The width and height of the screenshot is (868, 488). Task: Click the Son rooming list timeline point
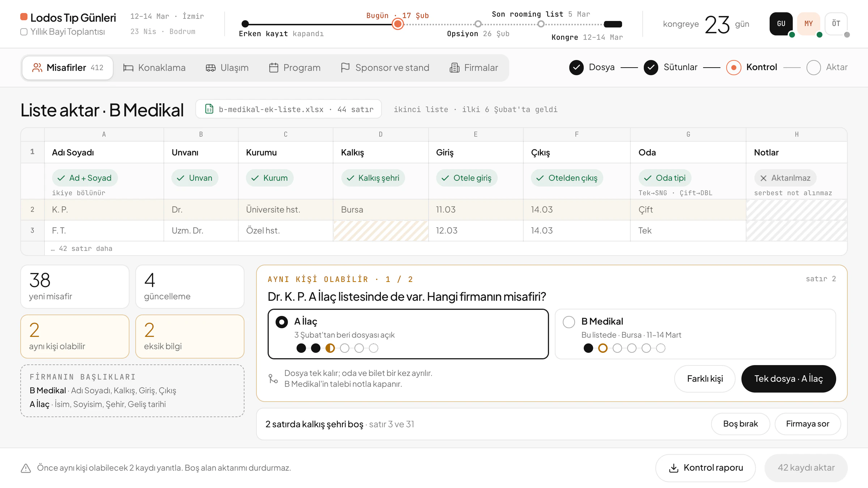pos(541,24)
